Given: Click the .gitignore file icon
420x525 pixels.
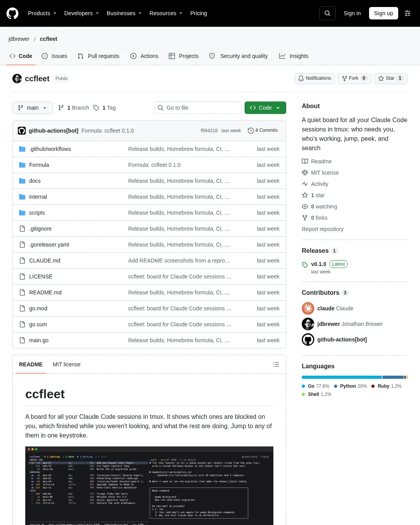Looking at the screenshot, I should coord(22,229).
